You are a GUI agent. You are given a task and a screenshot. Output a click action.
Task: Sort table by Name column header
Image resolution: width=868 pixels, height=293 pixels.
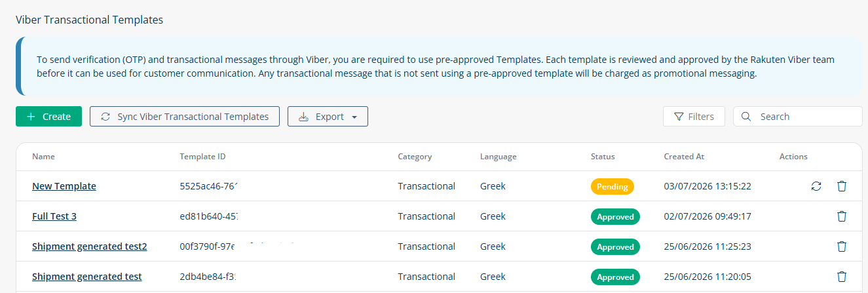pos(43,157)
